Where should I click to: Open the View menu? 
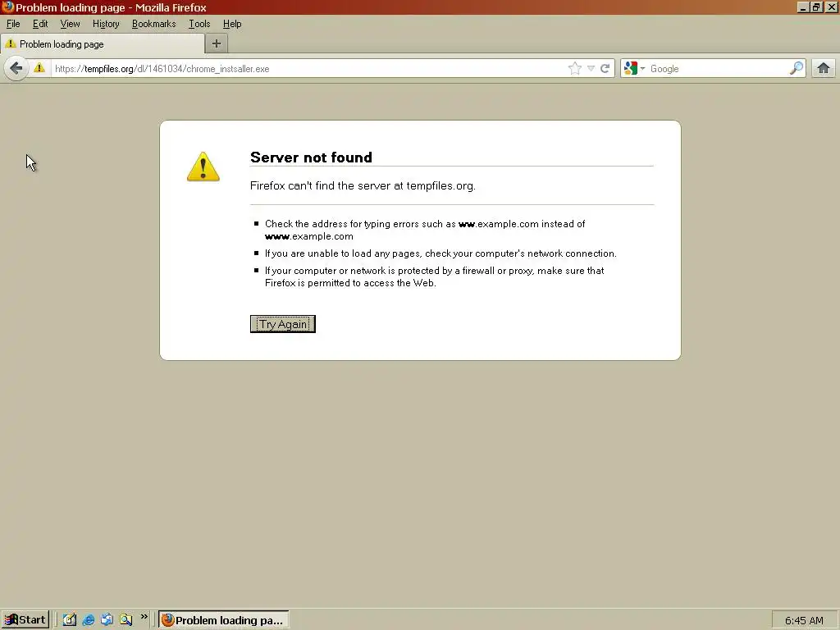(71, 24)
